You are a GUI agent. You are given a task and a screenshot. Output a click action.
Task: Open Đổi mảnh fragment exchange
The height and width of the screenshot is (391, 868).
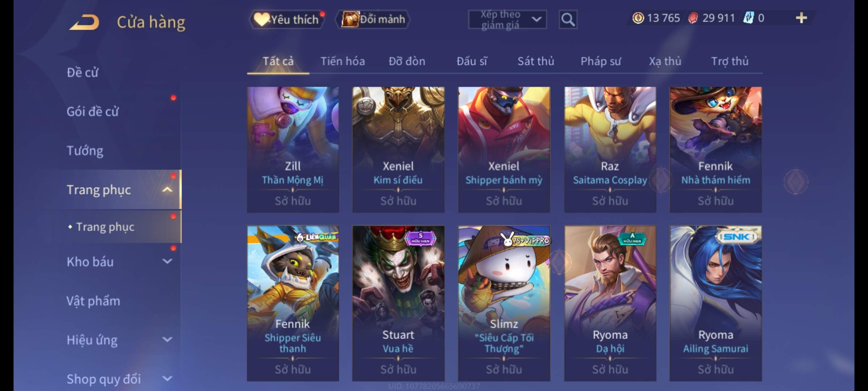pos(373,20)
